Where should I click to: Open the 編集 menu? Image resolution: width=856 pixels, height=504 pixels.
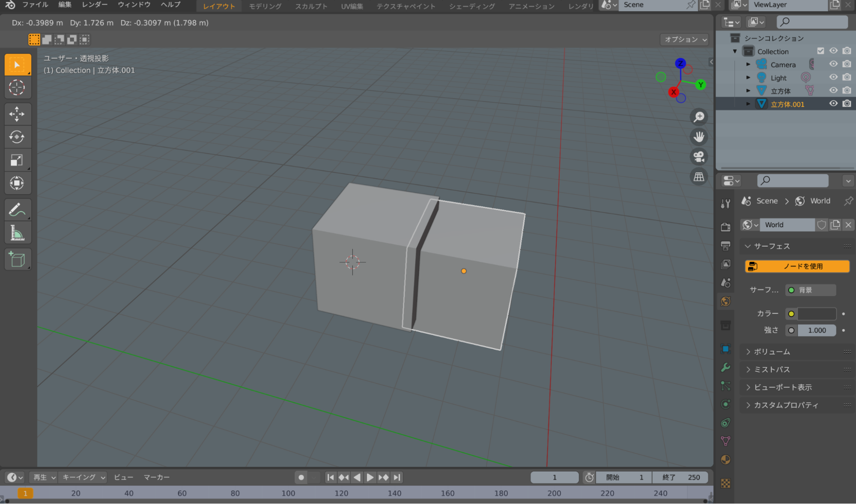point(65,5)
